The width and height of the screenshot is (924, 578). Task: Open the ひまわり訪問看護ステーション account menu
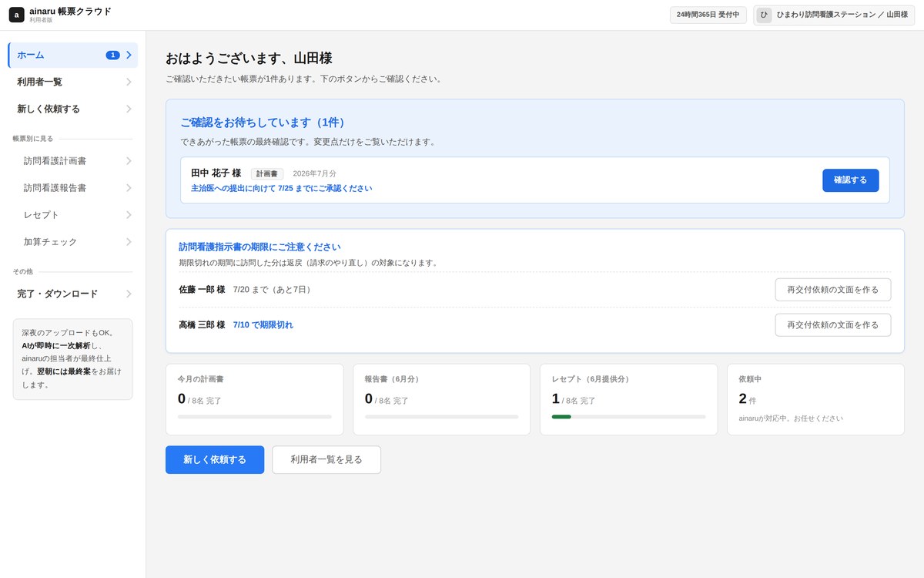pyautogui.click(x=834, y=15)
